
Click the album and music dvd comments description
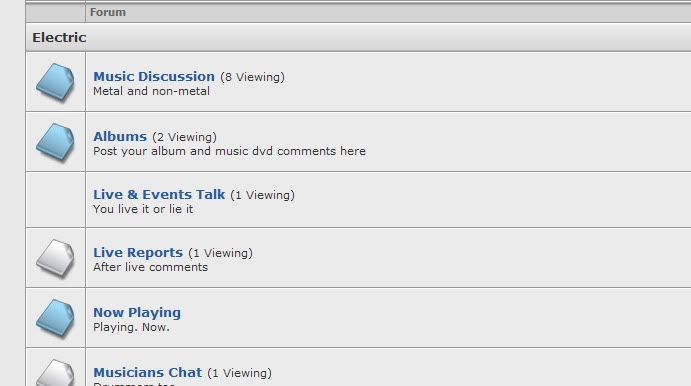229,151
